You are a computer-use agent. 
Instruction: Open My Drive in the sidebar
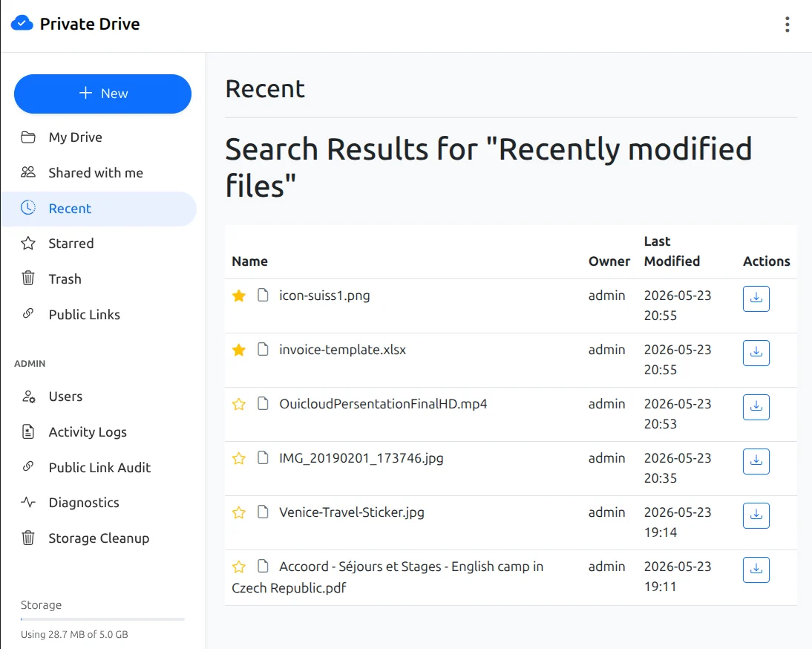99,137
